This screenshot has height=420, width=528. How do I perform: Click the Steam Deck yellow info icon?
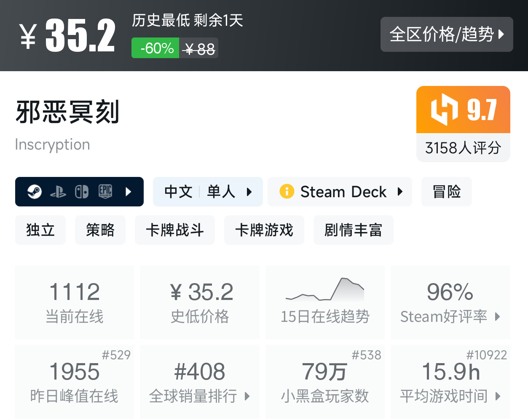click(287, 192)
